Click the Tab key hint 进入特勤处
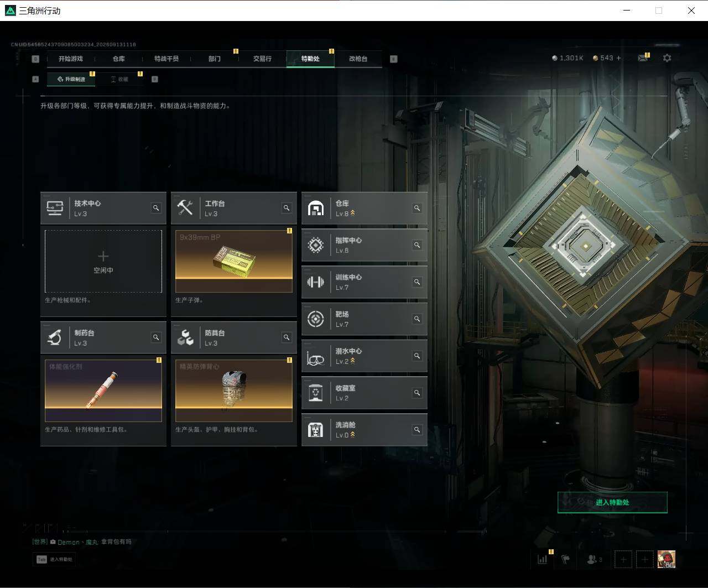 click(54, 559)
